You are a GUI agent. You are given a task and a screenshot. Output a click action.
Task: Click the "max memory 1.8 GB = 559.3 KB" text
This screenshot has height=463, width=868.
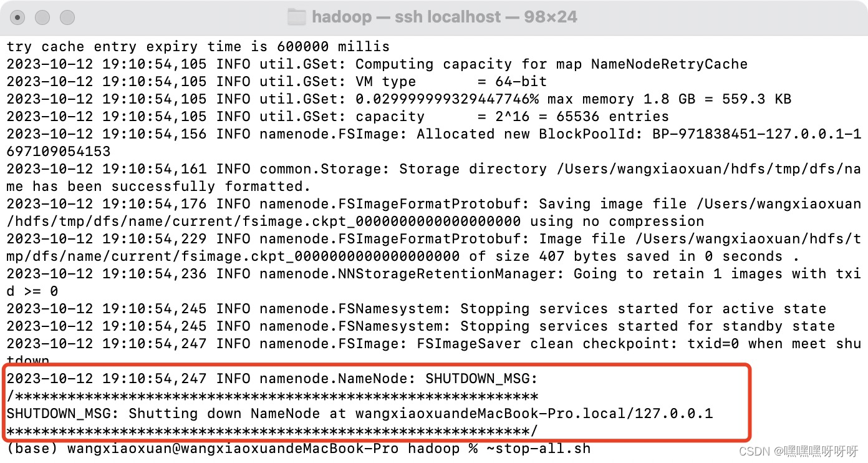click(x=669, y=99)
